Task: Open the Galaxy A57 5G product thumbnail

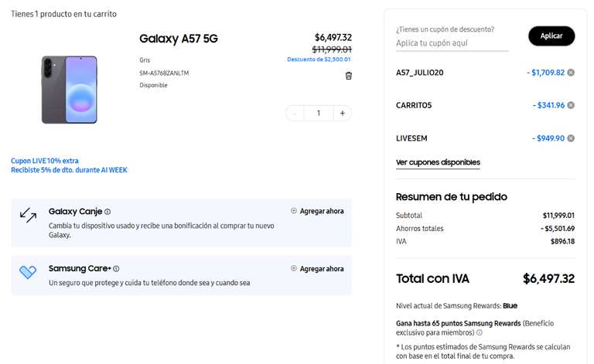Action: coord(70,90)
